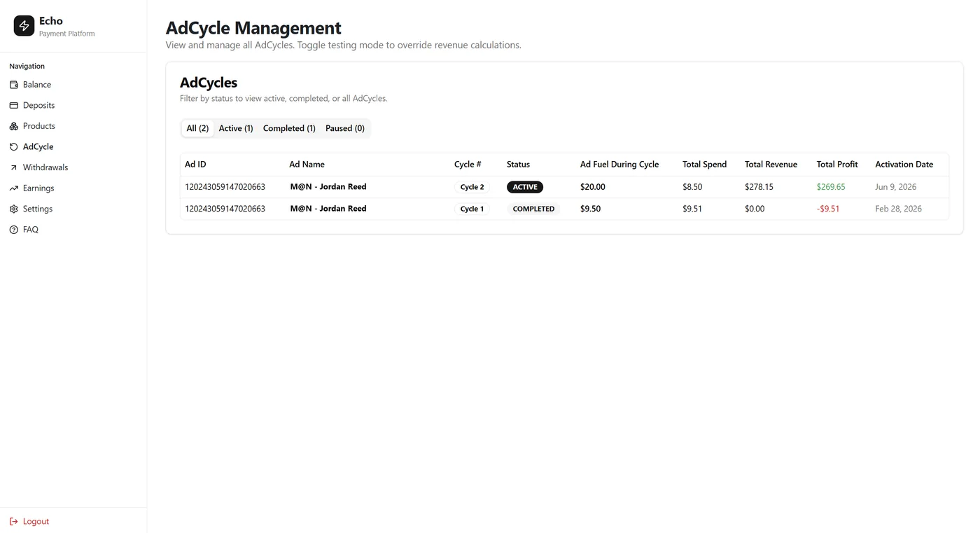This screenshot has height=533, width=980.
Task: Click the COMPLETED status badge
Action: point(533,209)
